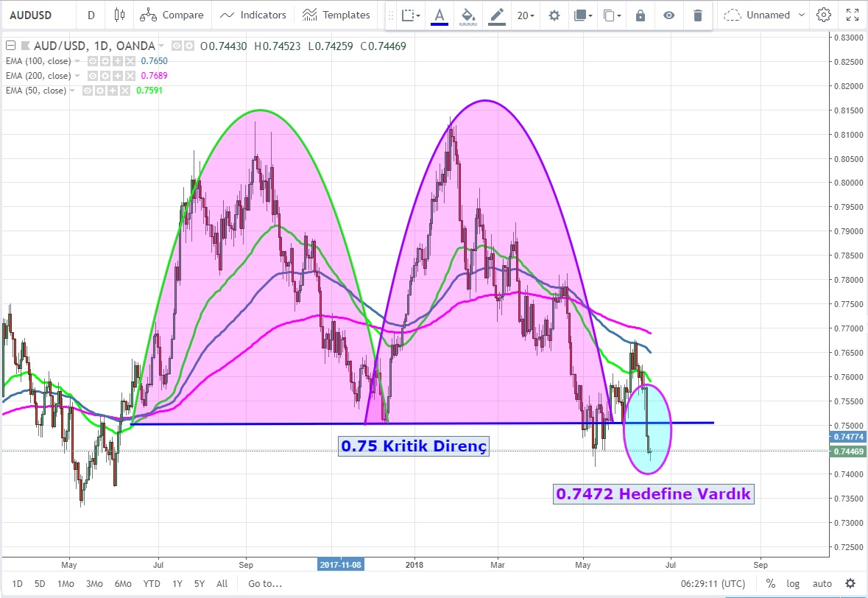Select the border line color pencil tool

497,15
